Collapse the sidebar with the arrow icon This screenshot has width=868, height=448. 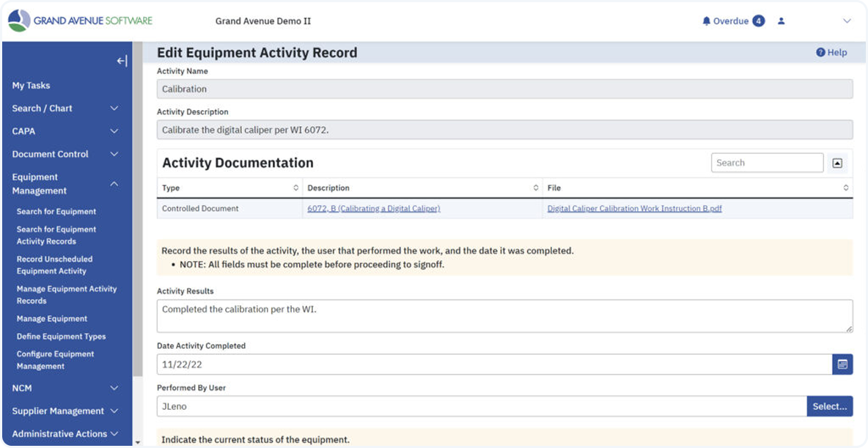pyautogui.click(x=122, y=61)
